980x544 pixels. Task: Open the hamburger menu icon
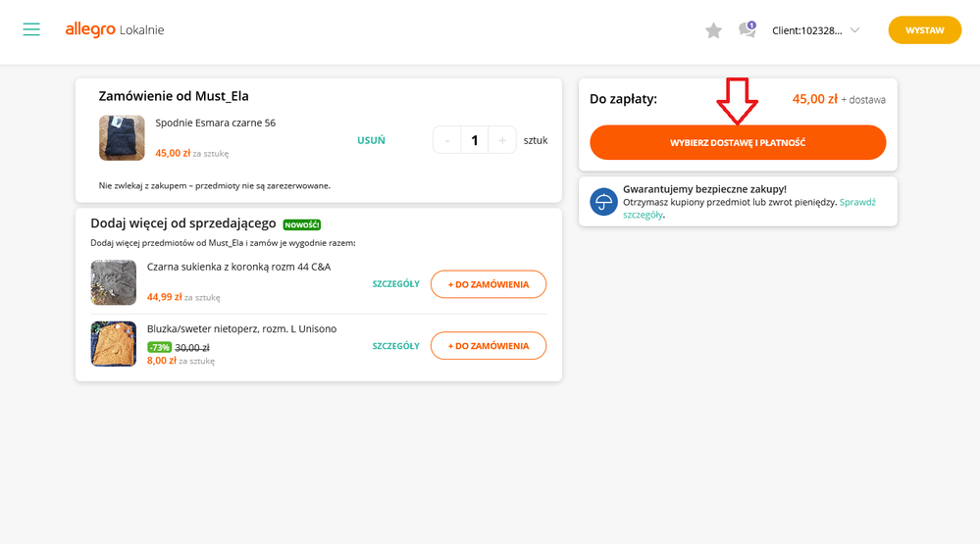pyautogui.click(x=31, y=30)
